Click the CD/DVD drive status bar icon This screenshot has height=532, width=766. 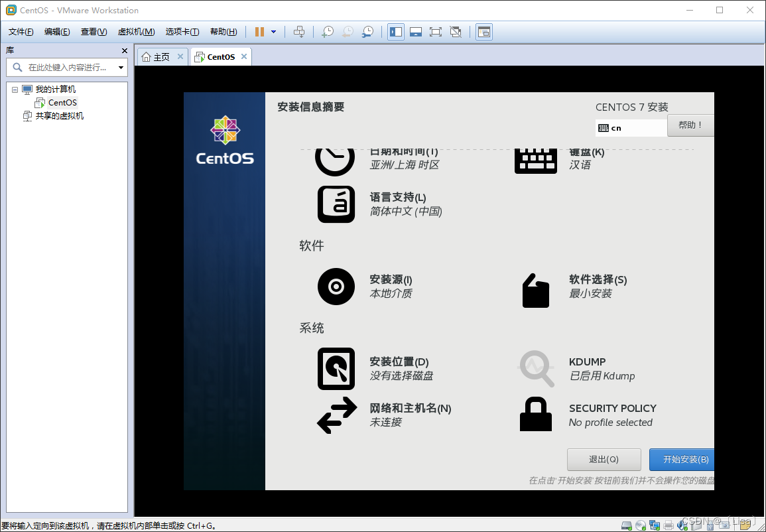[x=641, y=525]
